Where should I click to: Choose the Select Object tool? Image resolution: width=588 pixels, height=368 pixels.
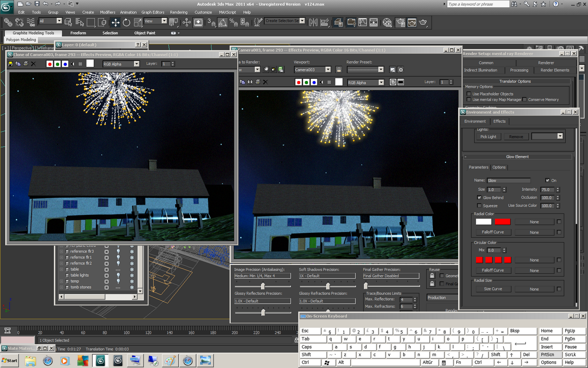coord(68,22)
